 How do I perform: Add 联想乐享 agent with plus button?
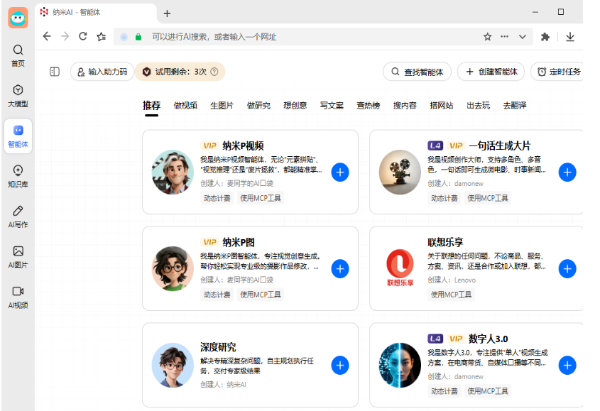[x=567, y=268]
